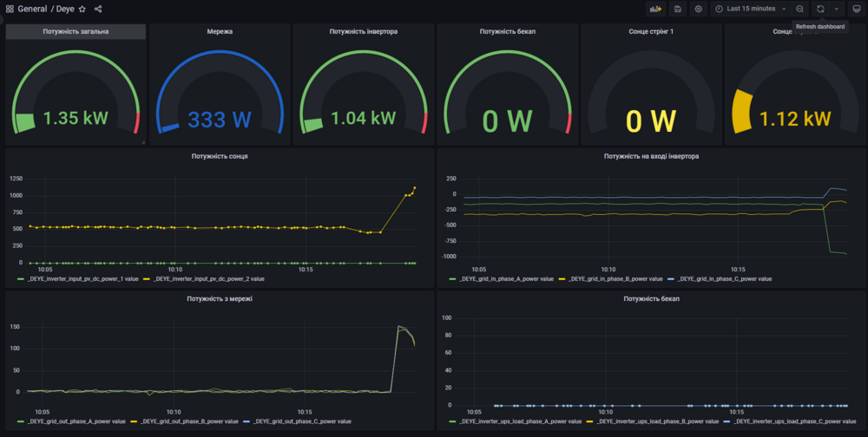Screen dimensions: 868x437
Task: Open dashboard settings gear icon
Action: pos(699,9)
